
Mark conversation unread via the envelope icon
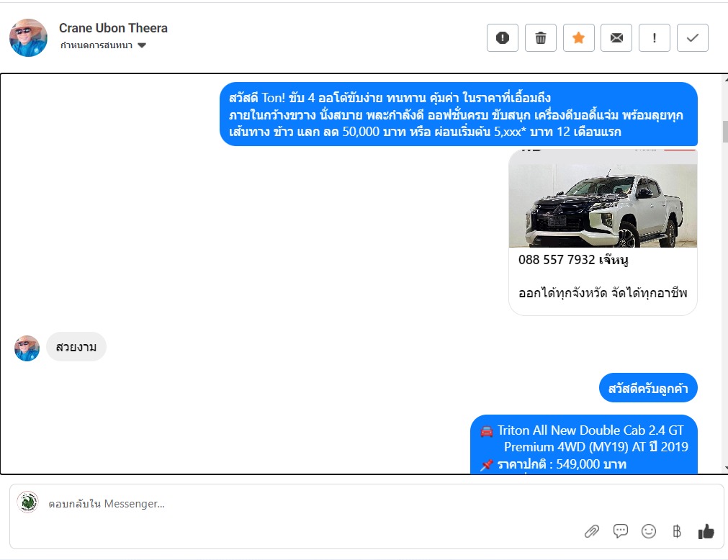coord(616,37)
